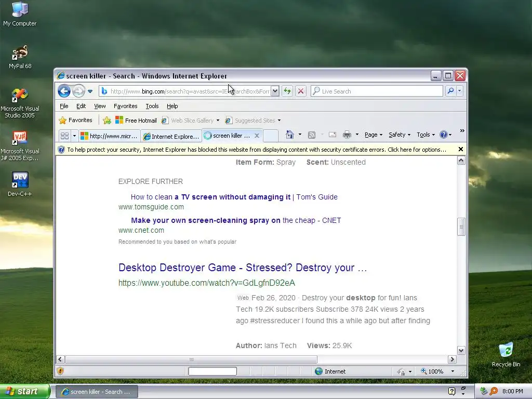
Task: Dismiss the security information bar
Action: (x=460, y=149)
